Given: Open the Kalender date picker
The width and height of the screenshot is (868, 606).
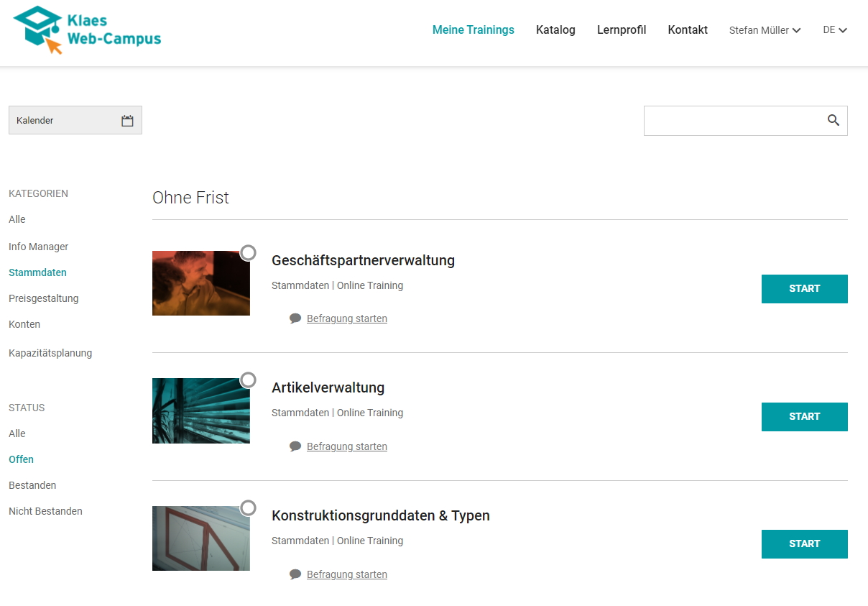Looking at the screenshot, I should pos(75,120).
